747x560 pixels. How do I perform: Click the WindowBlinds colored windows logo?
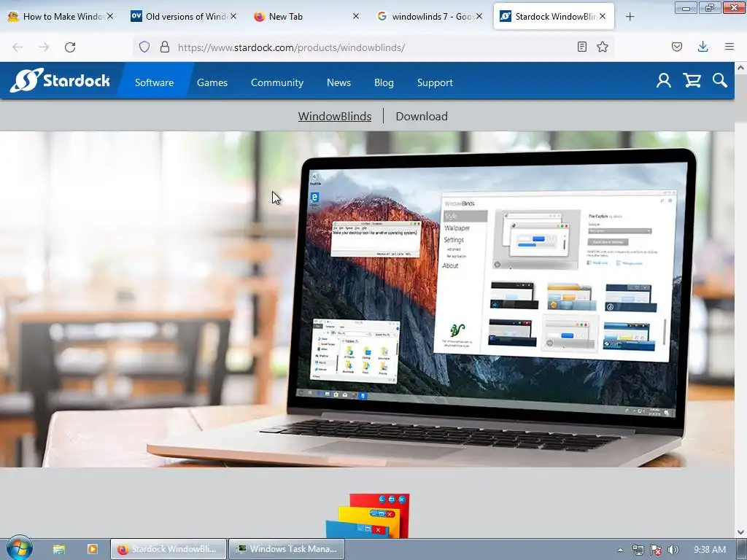click(368, 516)
